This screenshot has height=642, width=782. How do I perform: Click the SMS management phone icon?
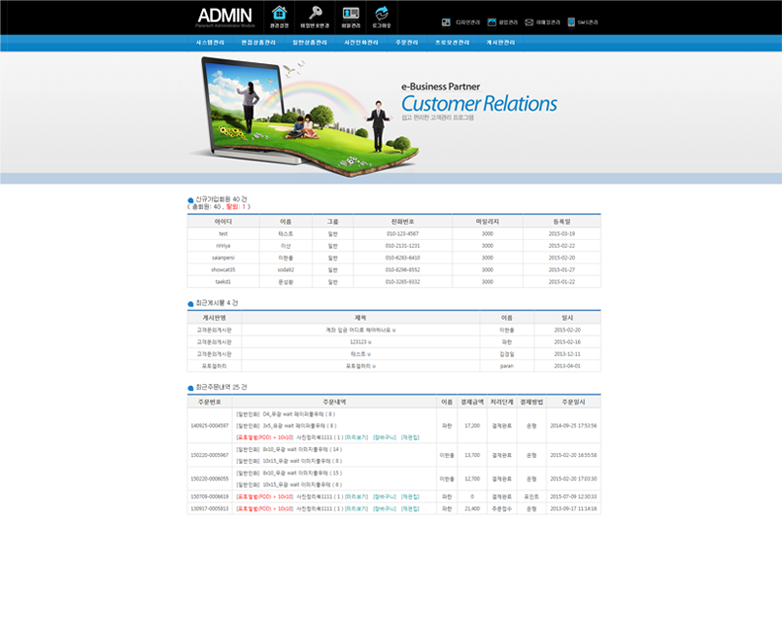point(570,21)
